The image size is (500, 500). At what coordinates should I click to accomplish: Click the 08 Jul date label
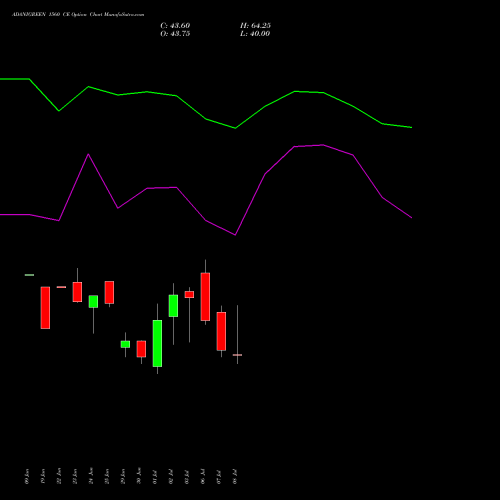(x=235, y=477)
